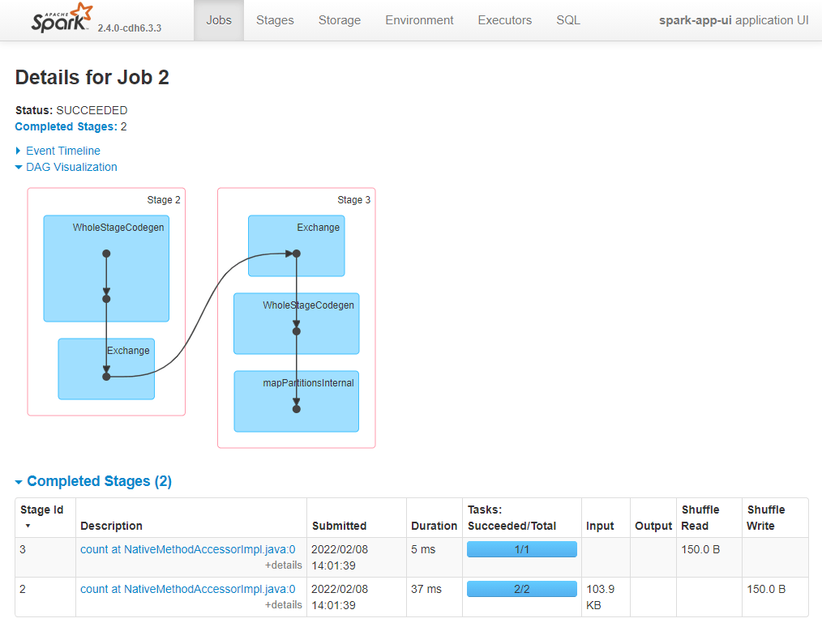Open the Executors page

[504, 20]
